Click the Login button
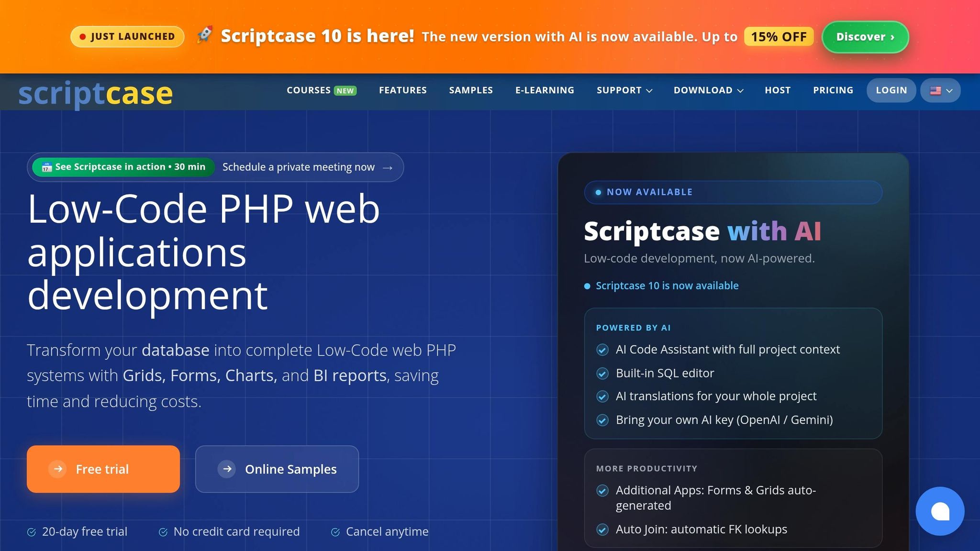 click(891, 90)
